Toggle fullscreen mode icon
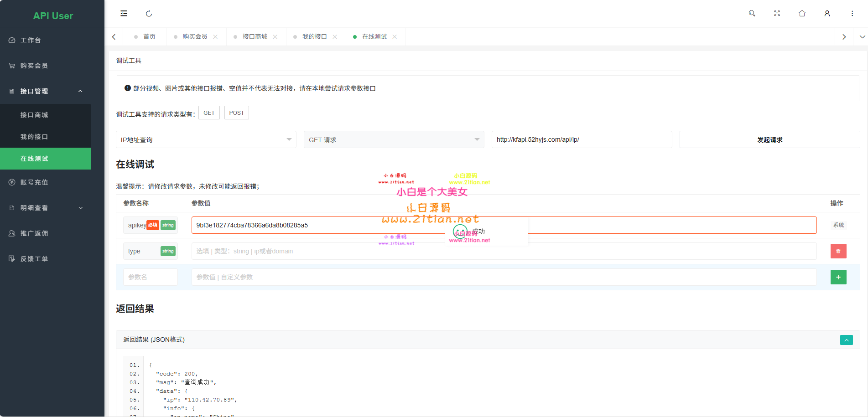The width and height of the screenshot is (868, 417). tap(777, 14)
